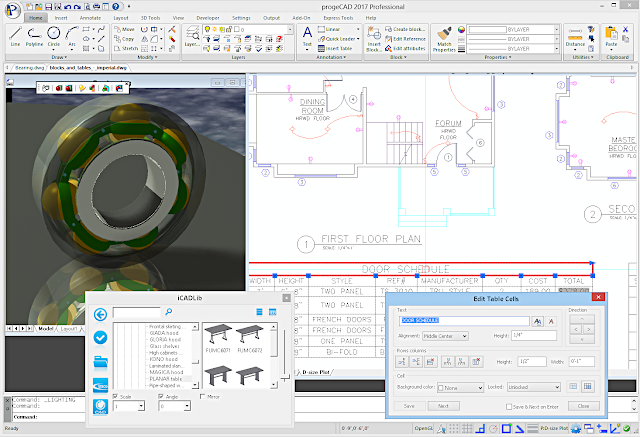Toggle the ortho mode icon in status bar
640x437 pixels.
click(480, 428)
